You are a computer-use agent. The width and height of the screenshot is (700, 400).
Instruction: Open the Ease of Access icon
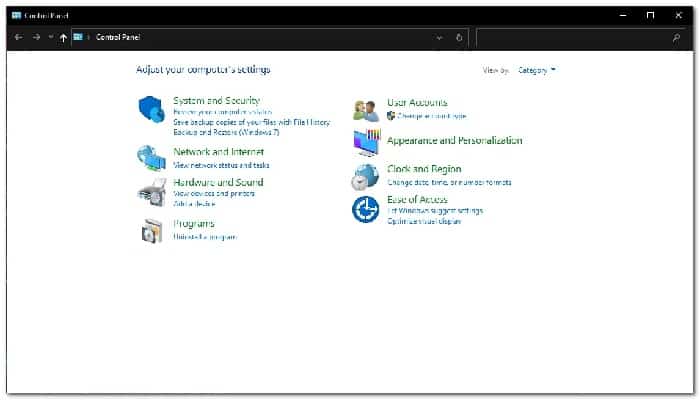(x=366, y=209)
